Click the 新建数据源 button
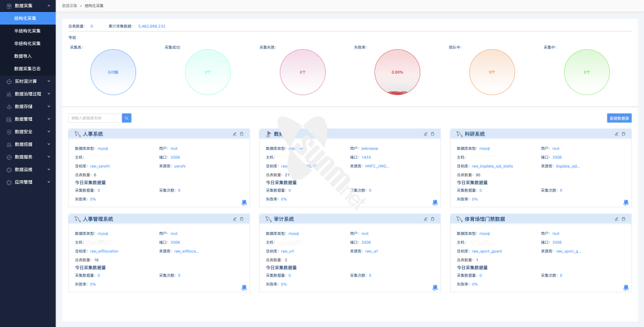This screenshot has height=327, width=644. 619,118
